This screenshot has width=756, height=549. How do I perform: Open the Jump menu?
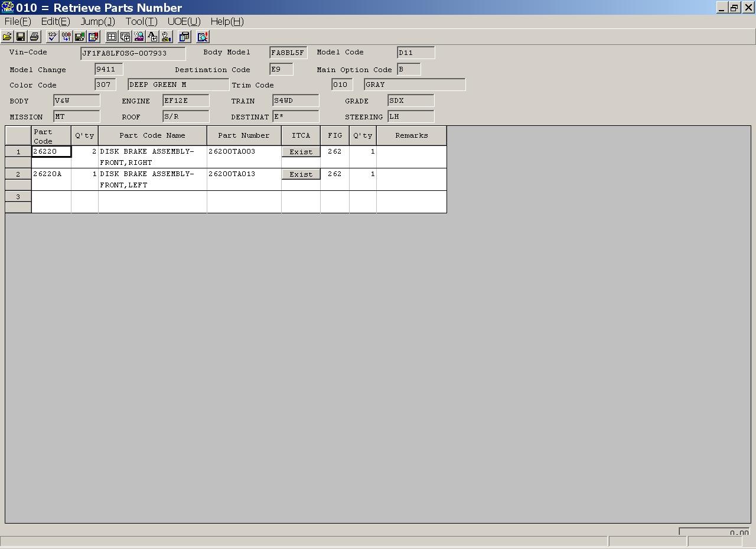point(97,21)
